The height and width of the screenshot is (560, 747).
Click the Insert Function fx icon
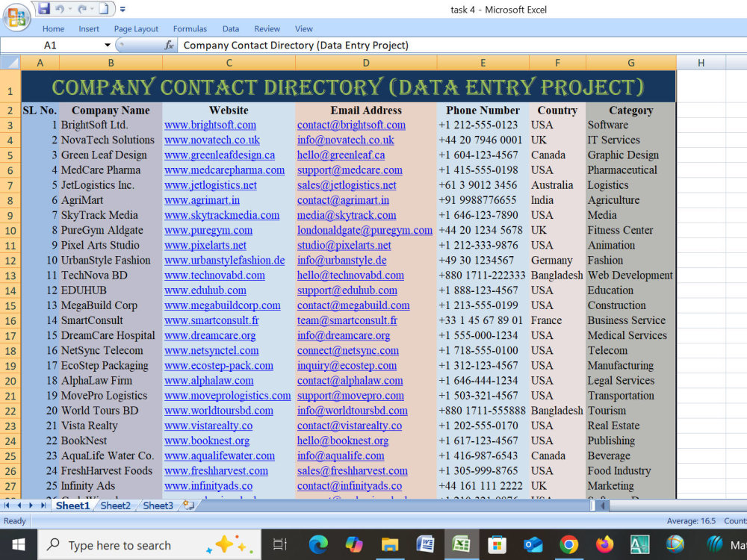click(x=169, y=46)
